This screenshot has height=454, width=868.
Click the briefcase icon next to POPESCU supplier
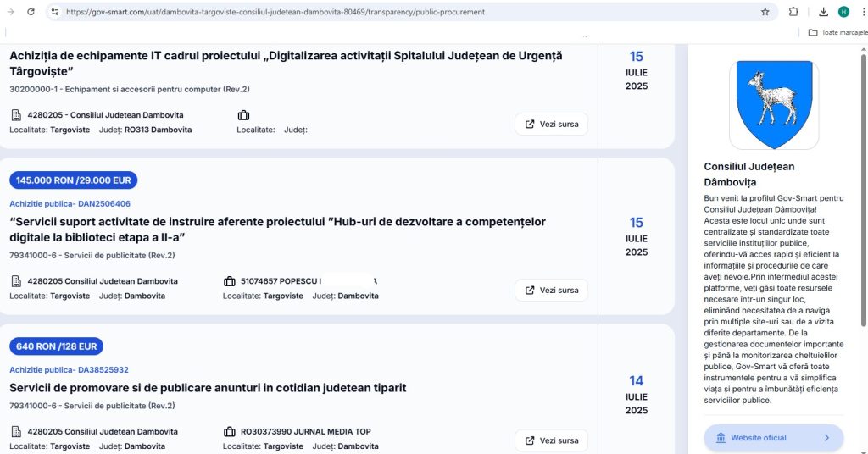(x=229, y=281)
